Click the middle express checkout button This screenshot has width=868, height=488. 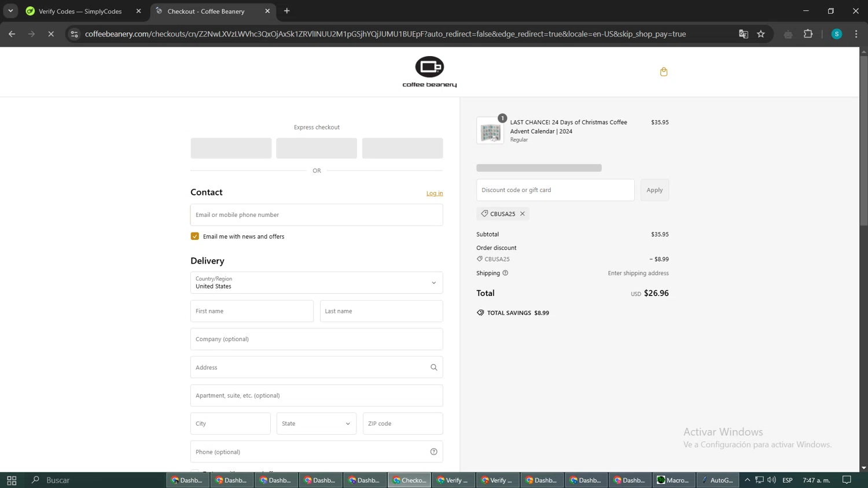[317, 148]
